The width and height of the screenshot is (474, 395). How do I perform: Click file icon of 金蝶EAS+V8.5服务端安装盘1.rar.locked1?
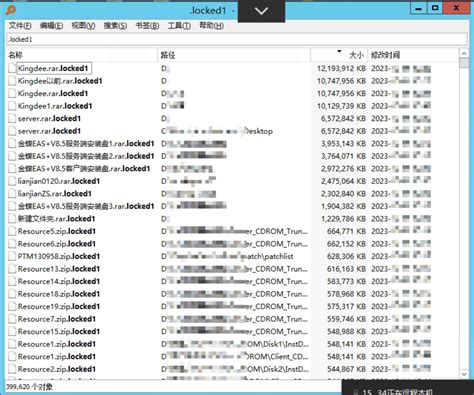[12, 144]
